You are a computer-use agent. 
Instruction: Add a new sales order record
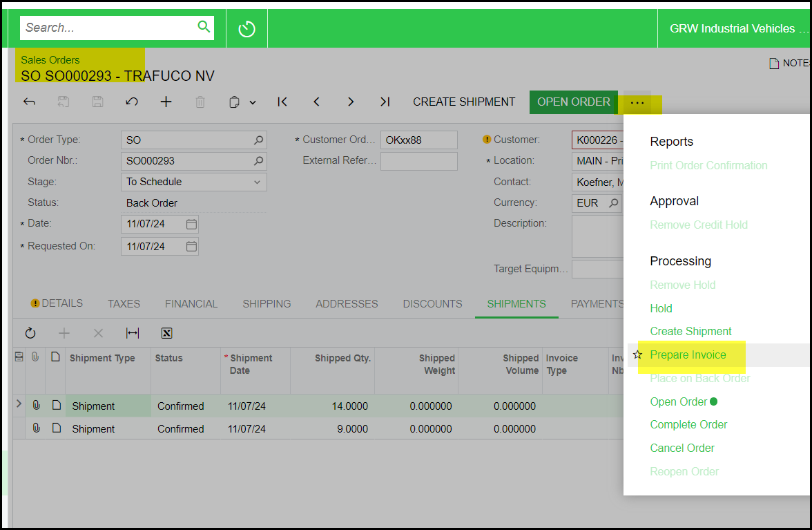[166, 102]
